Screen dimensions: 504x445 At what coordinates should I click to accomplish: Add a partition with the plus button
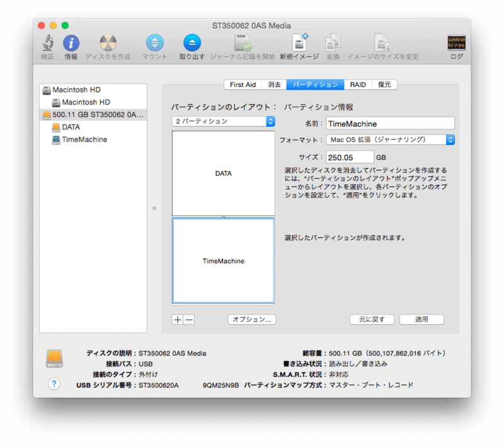click(178, 320)
